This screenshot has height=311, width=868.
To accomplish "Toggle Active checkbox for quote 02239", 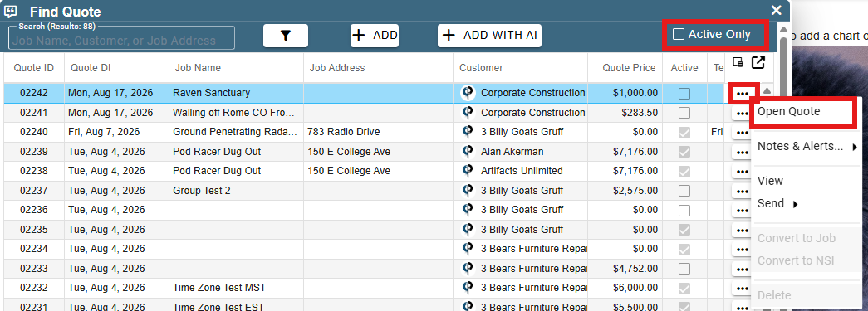I will (x=684, y=152).
